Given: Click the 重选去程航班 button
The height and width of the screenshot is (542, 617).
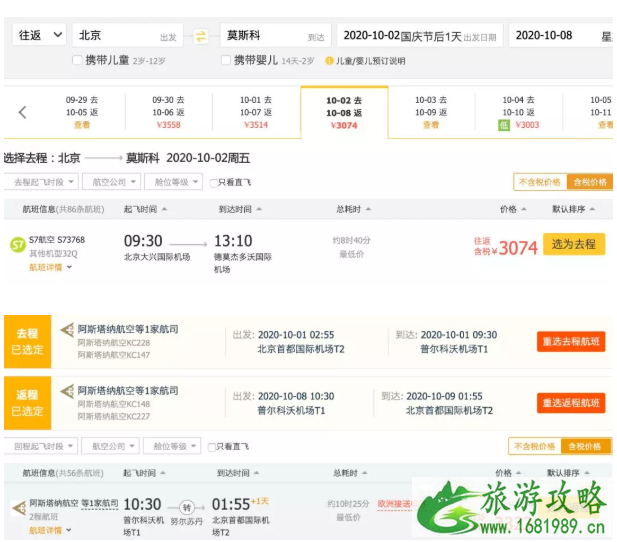Looking at the screenshot, I should pyautogui.click(x=571, y=341).
